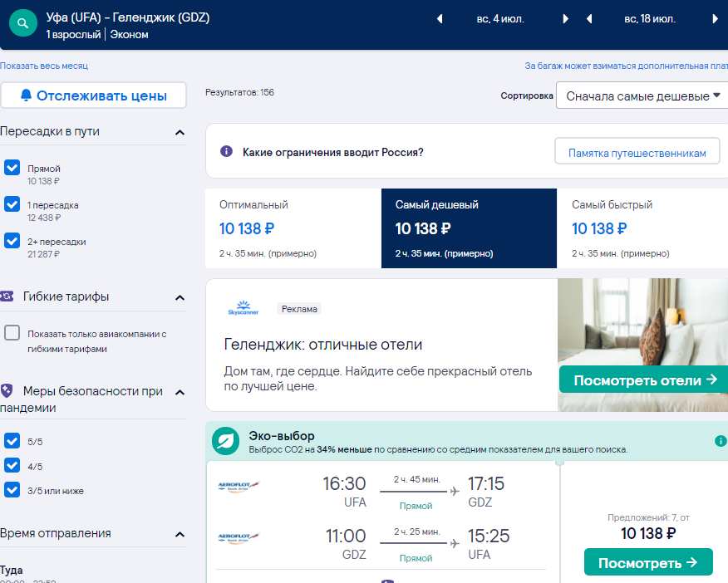Click the shield icon beside Меры безопасности
728x583 pixels.
pyautogui.click(x=7, y=390)
